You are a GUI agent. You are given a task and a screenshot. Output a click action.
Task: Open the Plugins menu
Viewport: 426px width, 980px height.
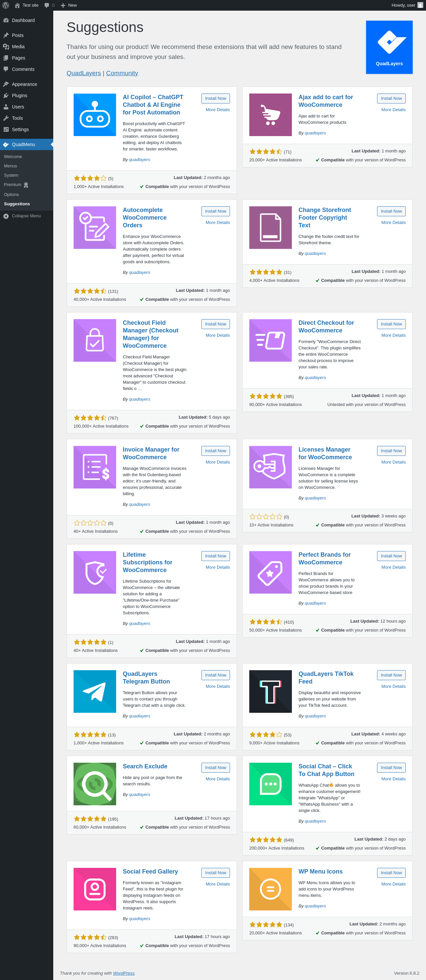click(x=27, y=96)
